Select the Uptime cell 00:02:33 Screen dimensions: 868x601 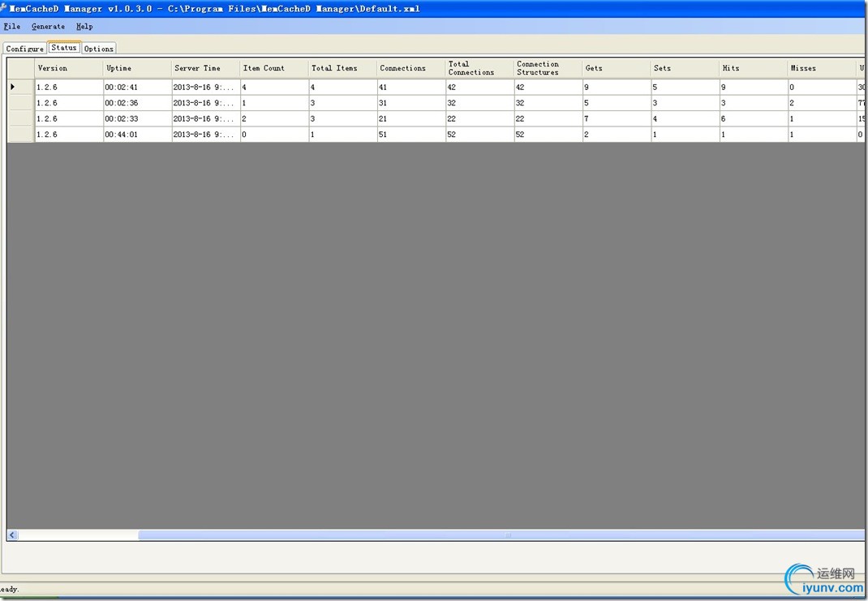[x=137, y=118]
